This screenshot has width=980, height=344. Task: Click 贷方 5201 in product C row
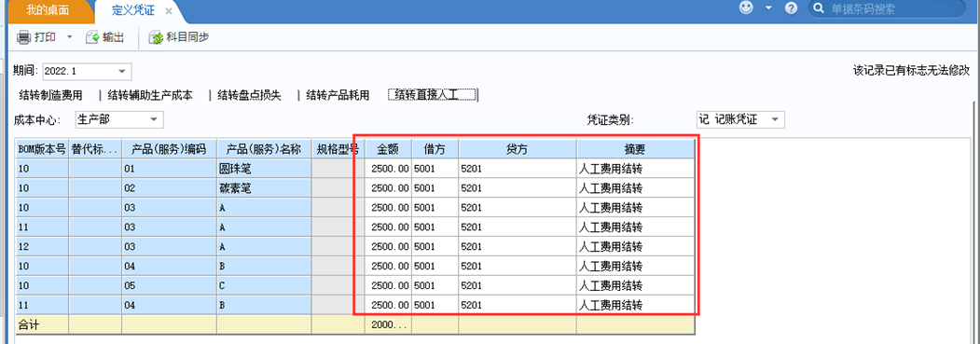point(518,285)
